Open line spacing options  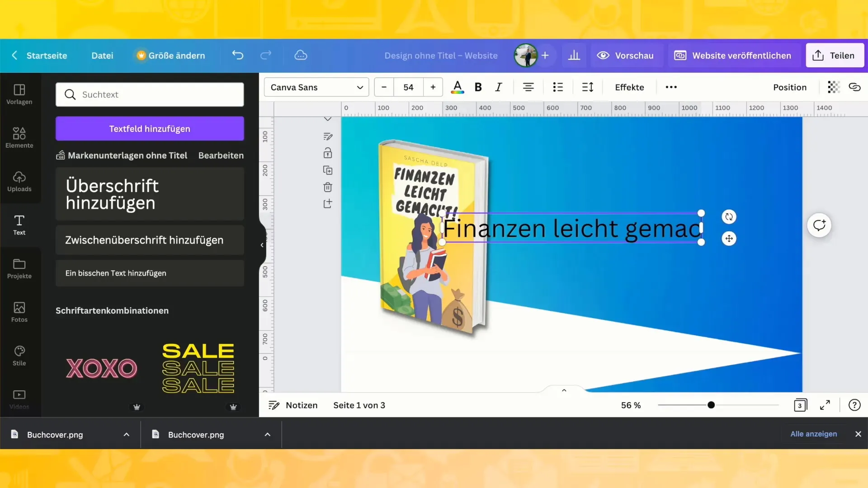pos(588,87)
